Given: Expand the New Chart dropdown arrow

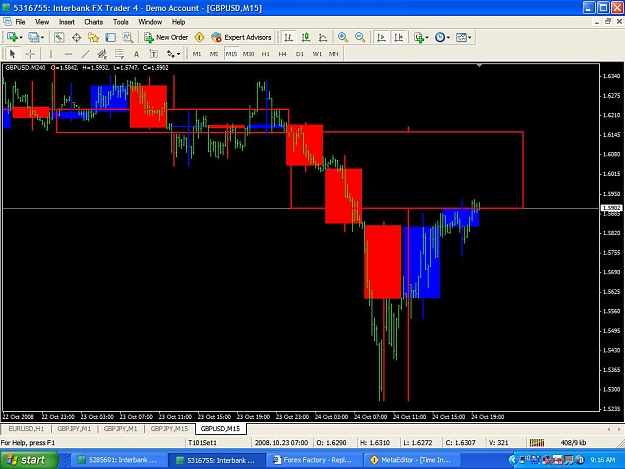Looking at the screenshot, I should pos(21,37).
